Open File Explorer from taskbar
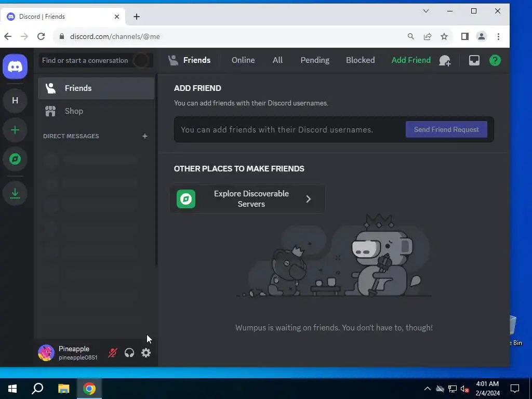The image size is (532, 399). pyautogui.click(x=63, y=389)
